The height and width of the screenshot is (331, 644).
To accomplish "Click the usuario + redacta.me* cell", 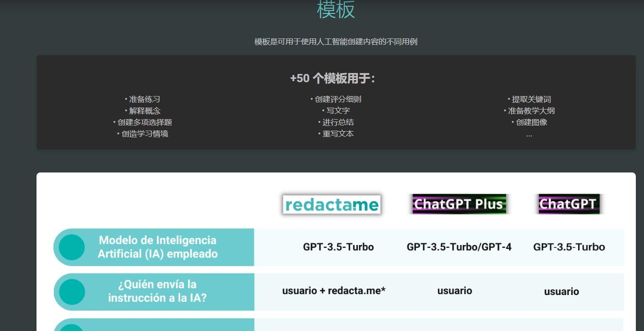I will point(334,291).
